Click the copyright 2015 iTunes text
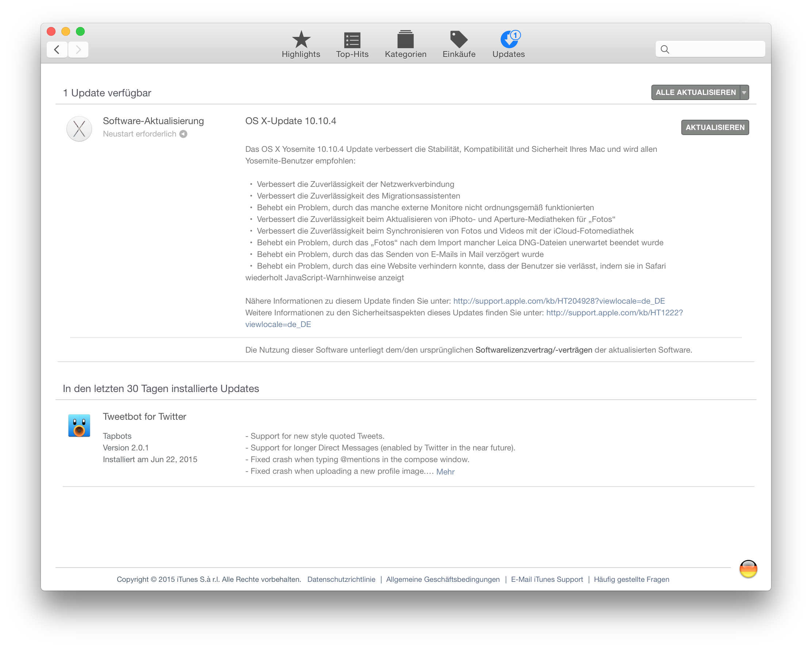 pyautogui.click(x=208, y=579)
